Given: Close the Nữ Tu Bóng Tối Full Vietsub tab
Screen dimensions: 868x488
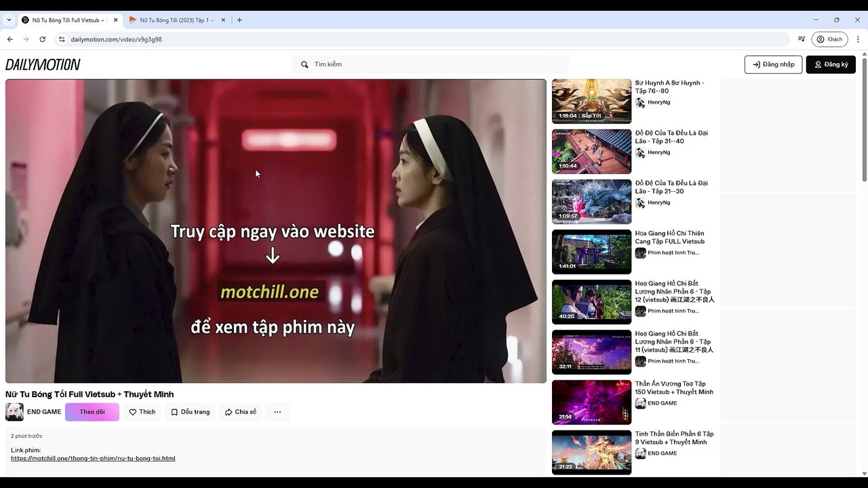Looking at the screenshot, I should pyautogui.click(x=115, y=20).
